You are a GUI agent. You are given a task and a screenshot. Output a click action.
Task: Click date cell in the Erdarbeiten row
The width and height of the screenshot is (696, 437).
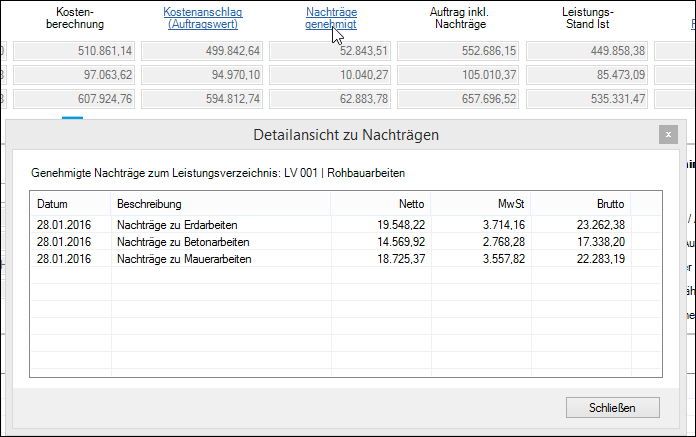[x=63, y=225]
